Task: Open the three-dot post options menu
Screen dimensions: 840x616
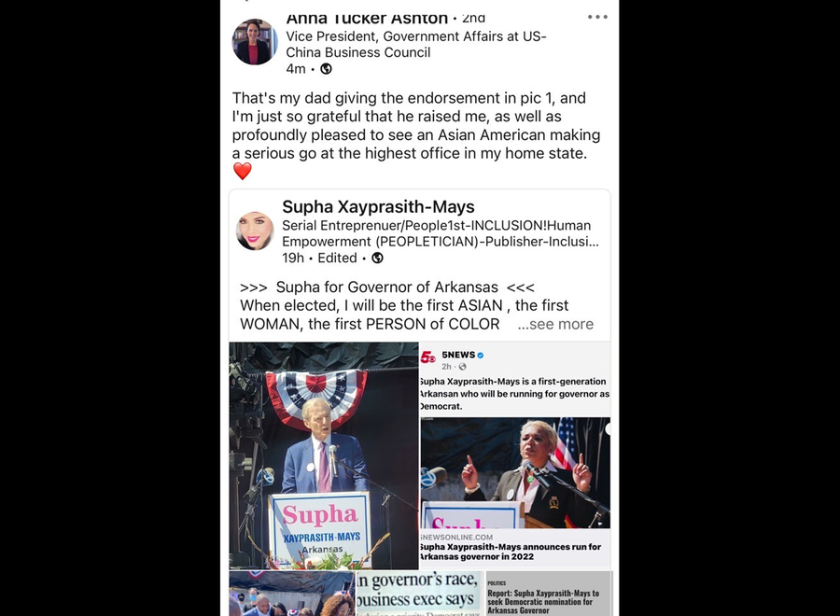Action: (597, 17)
